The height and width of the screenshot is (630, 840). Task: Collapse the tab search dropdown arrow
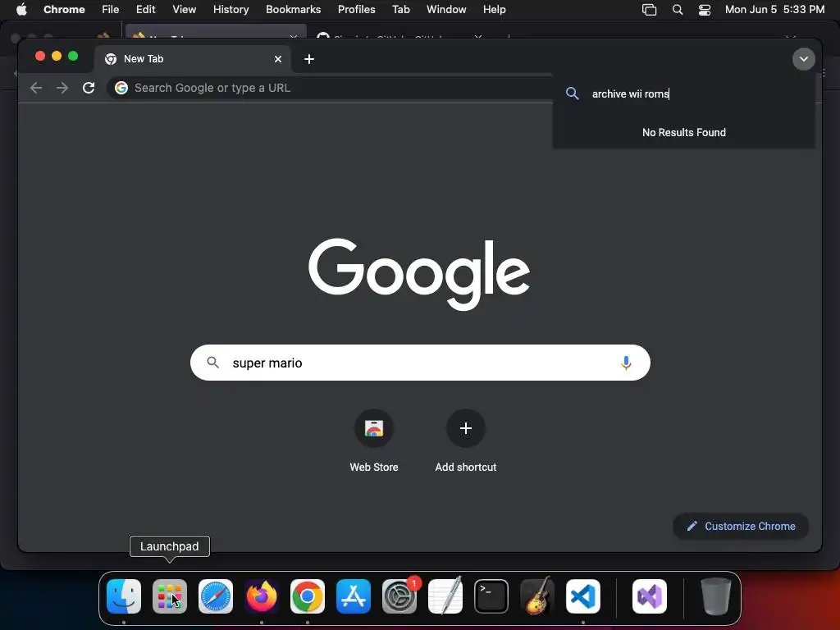click(804, 59)
